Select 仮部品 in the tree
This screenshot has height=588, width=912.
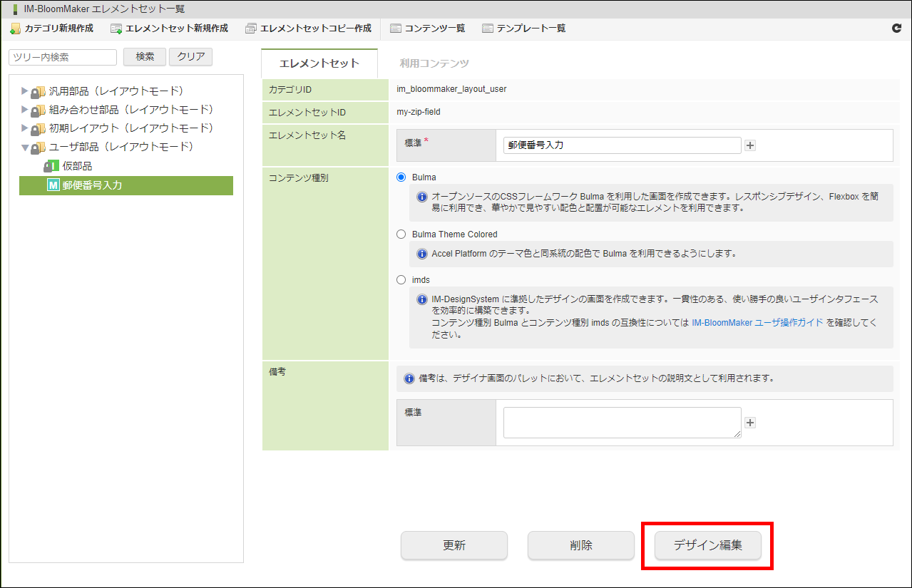[x=77, y=166]
